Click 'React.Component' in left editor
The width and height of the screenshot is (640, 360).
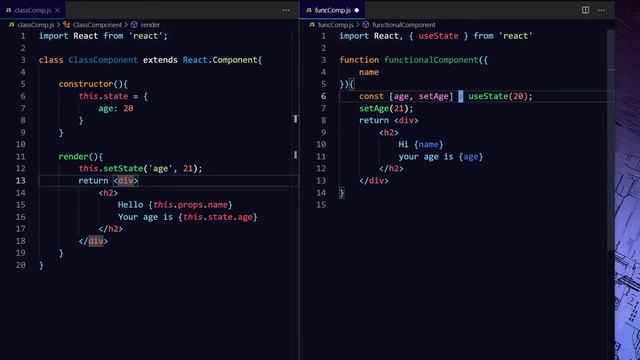pos(220,60)
